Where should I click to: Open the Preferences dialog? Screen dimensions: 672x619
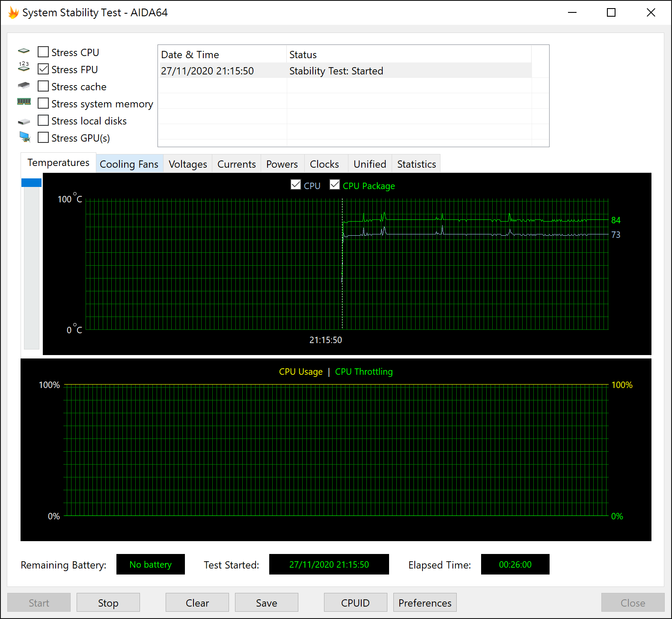[425, 602]
